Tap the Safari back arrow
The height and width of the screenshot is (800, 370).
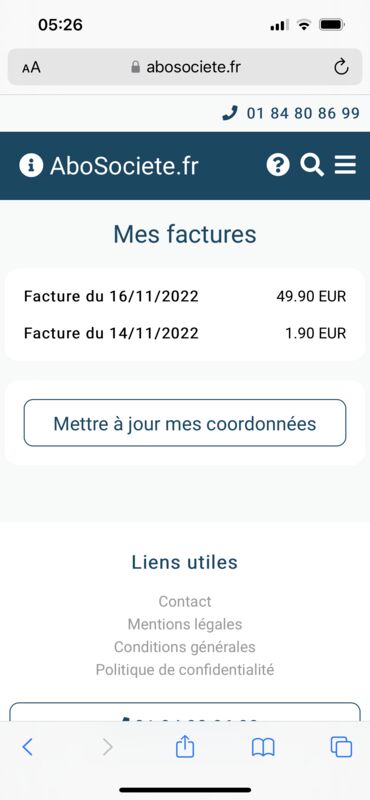point(28,747)
